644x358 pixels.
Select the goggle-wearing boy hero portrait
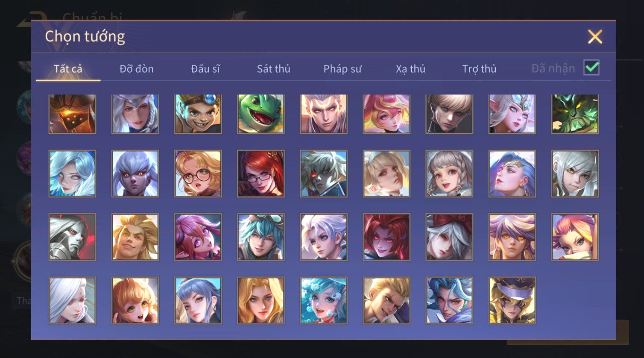[x=198, y=114]
